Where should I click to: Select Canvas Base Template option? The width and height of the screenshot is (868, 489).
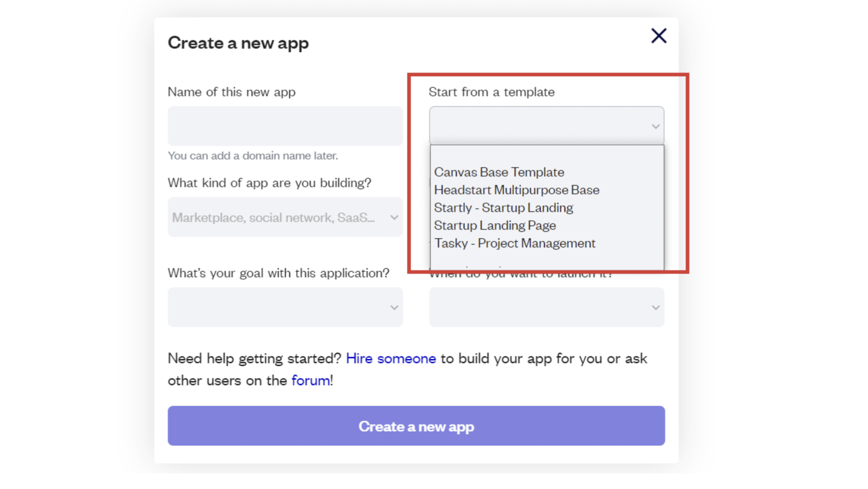[499, 172]
